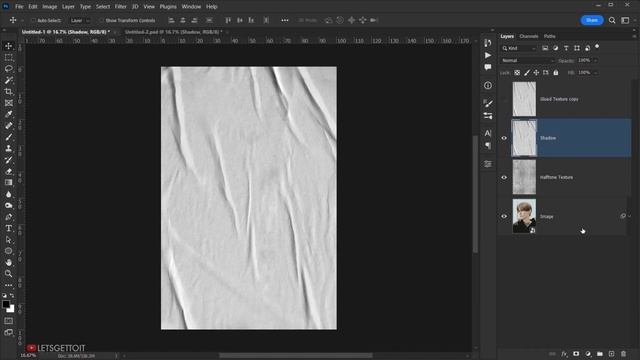Image resolution: width=640 pixels, height=360 pixels.
Task: Select the Pen tool
Action: coord(9,217)
